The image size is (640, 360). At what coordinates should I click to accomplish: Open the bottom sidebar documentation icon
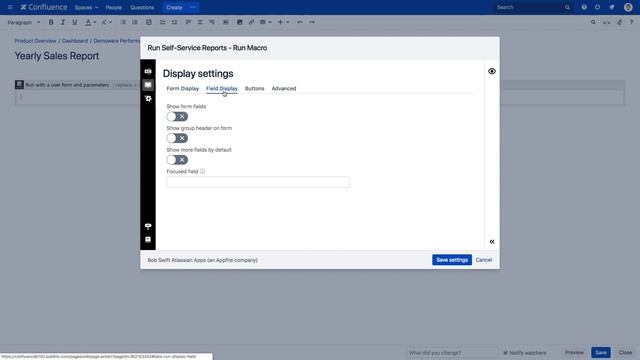click(x=148, y=240)
